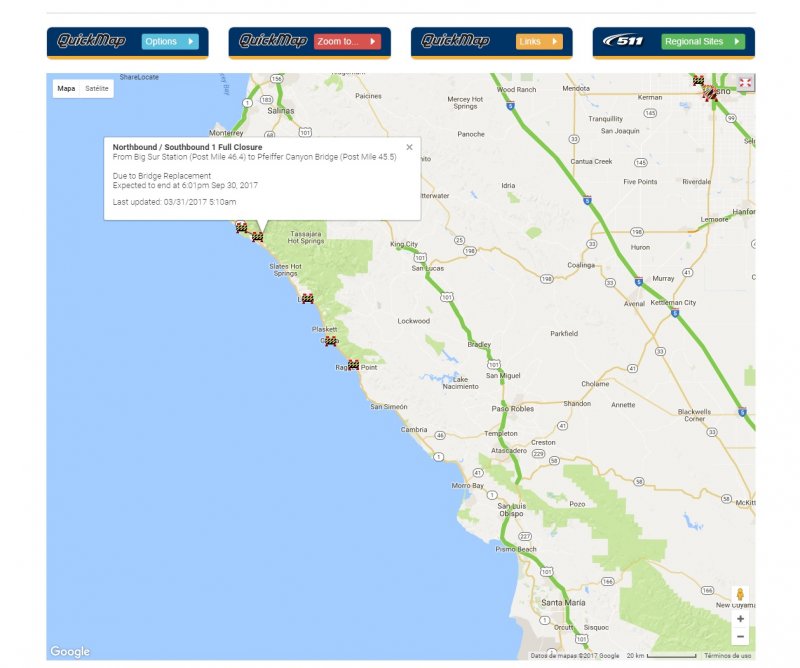Toggle fullscreen map view
The image size is (800, 668).
pos(744,83)
